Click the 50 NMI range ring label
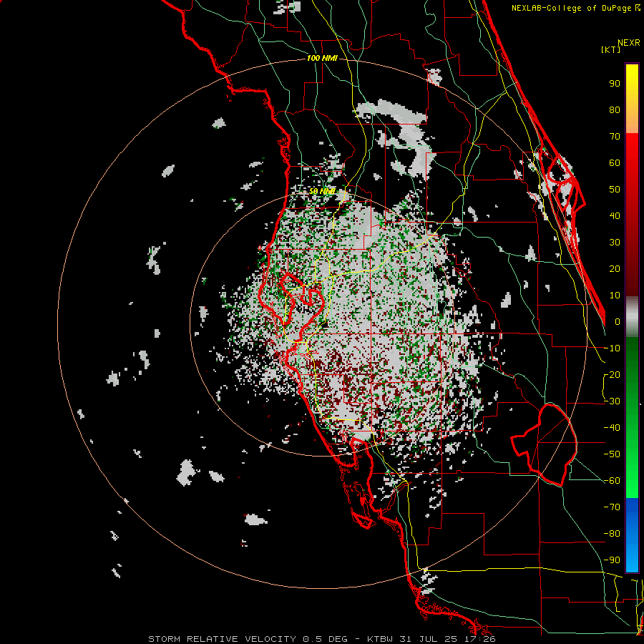This screenshot has height=644, width=644. (322, 191)
